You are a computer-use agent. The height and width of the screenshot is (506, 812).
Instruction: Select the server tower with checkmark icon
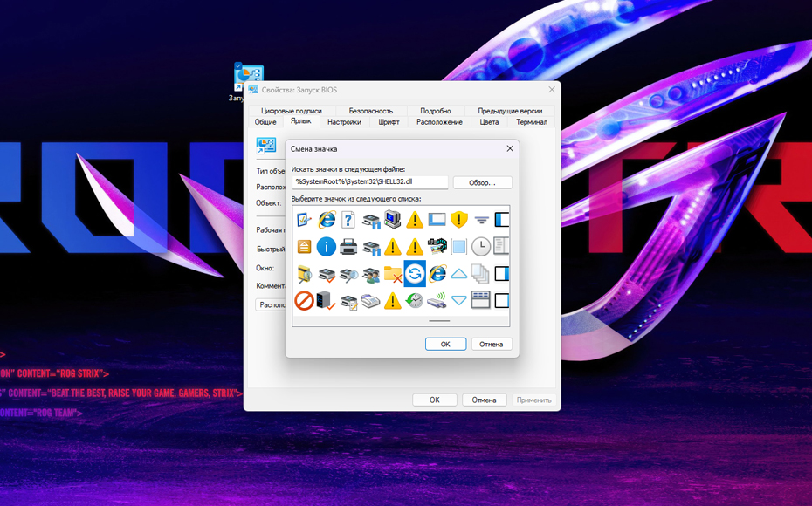tap(326, 301)
